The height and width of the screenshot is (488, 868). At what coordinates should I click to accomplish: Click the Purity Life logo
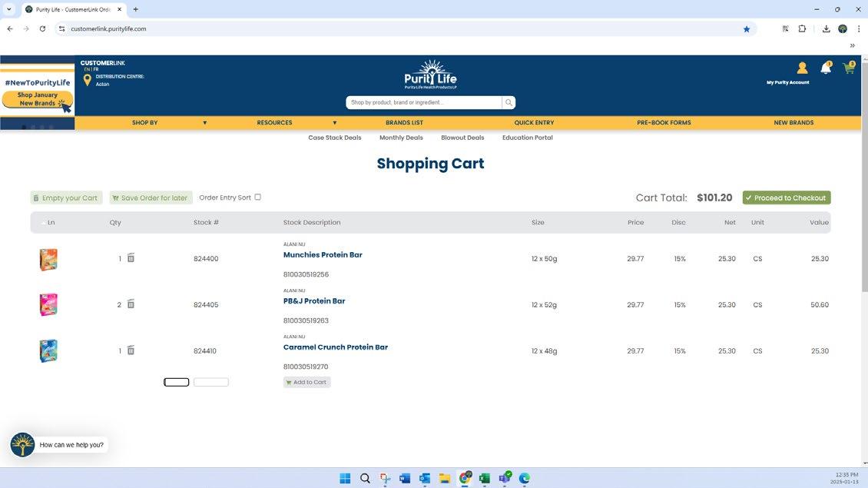(x=431, y=75)
